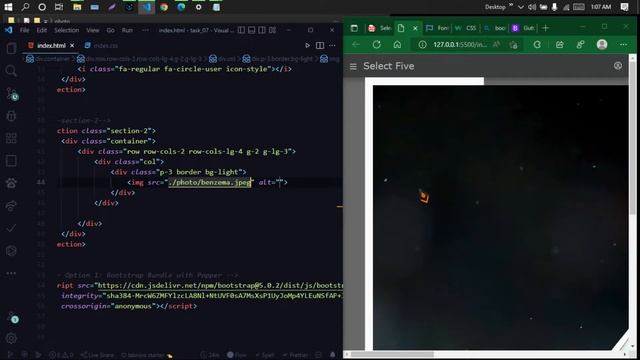Open the Source Control view in VS Code

click(x=11, y=94)
